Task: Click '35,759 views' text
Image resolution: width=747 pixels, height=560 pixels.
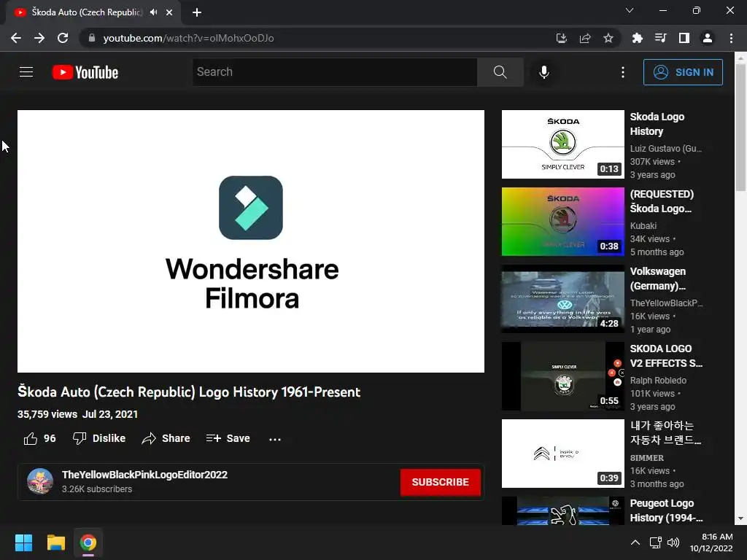Action: tap(47, 414)
